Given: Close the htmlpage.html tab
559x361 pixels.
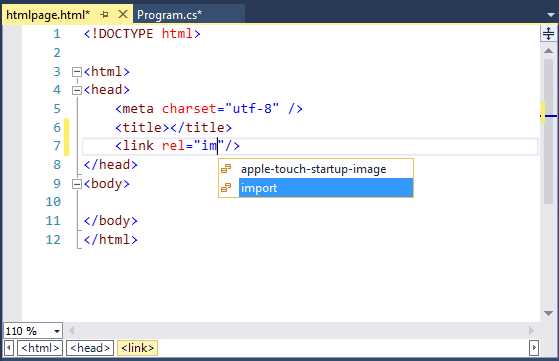Looking at the screenshot, I should pos(123,14).
